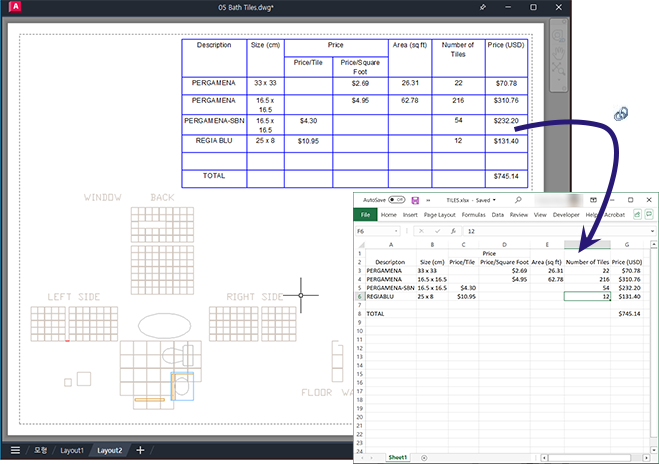Click the Excel horizontal scrollbar thumb

coord(590,458)
